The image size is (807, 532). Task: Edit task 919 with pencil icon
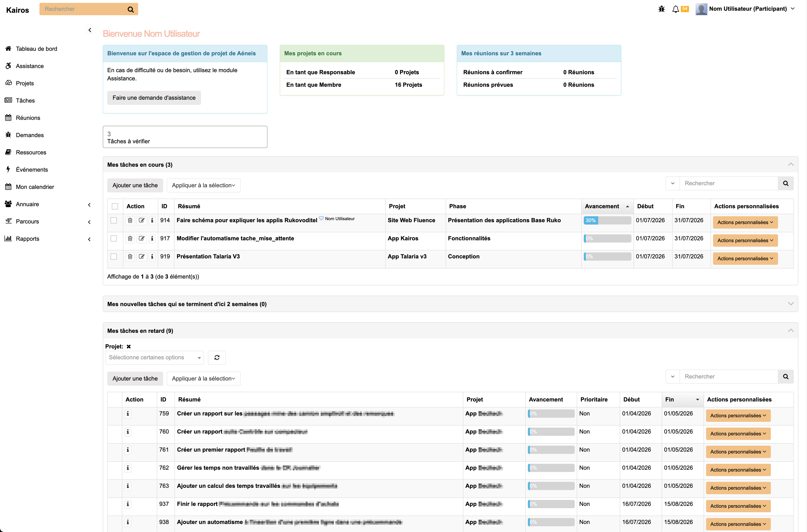pyautogui.click(x=141, y=257)
